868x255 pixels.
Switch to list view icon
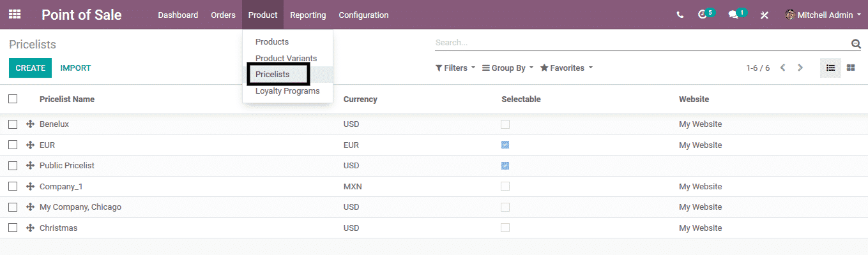tap(830, 68)
